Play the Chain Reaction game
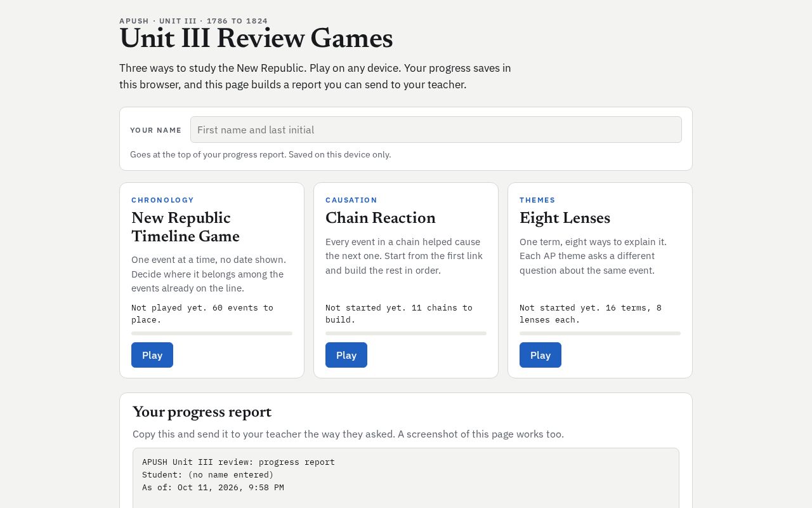Image resolution: width=812 pixels, height=508 pixels. (x=346, y=355)
